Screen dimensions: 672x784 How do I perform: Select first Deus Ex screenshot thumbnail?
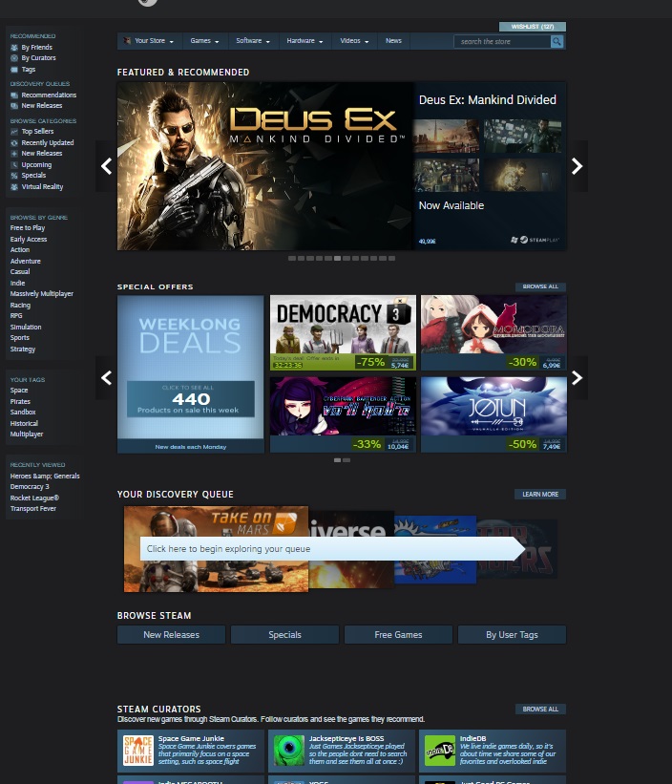click(x=446, y=136)
